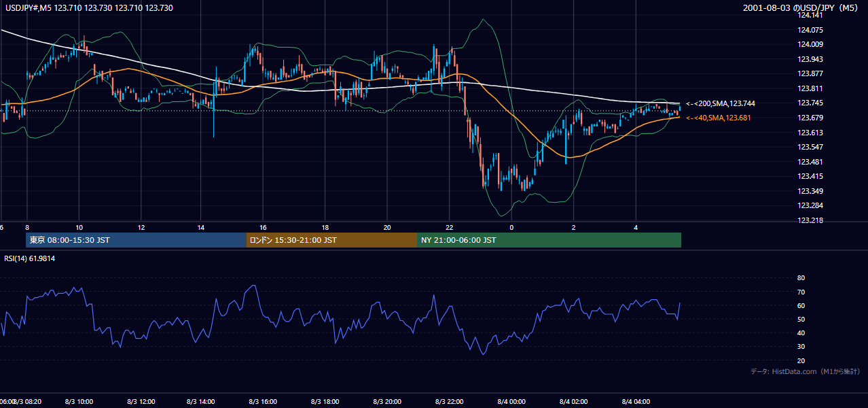Click the 40 SMA label reading 123.681
Image resolution: width=868 pixels, height=408 pixels.
coord(718,118)
